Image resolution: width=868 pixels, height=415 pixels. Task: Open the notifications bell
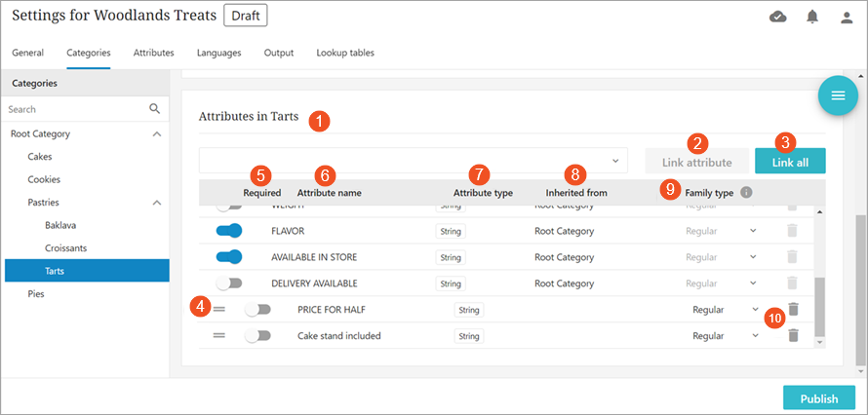[x=812, y=17]
